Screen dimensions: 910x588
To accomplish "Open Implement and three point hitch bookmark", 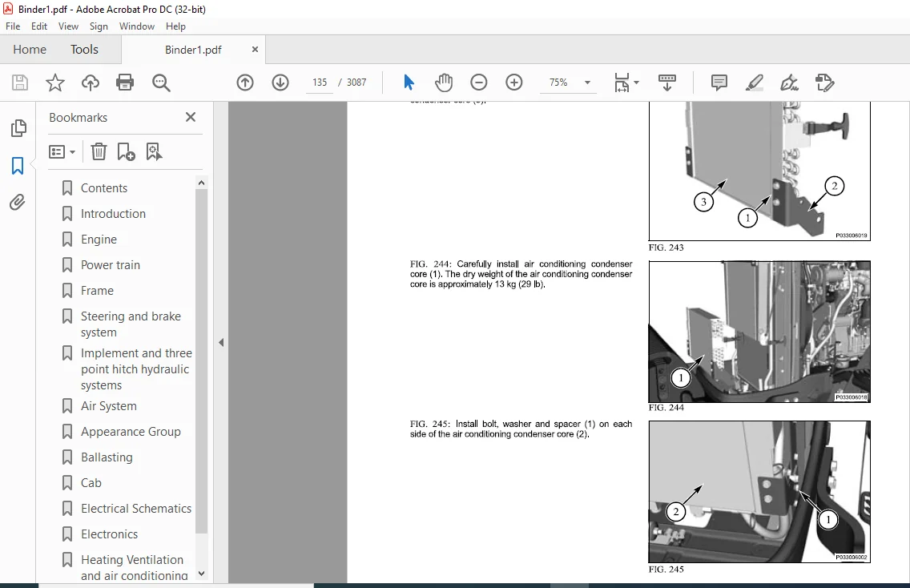I will 136,369.
